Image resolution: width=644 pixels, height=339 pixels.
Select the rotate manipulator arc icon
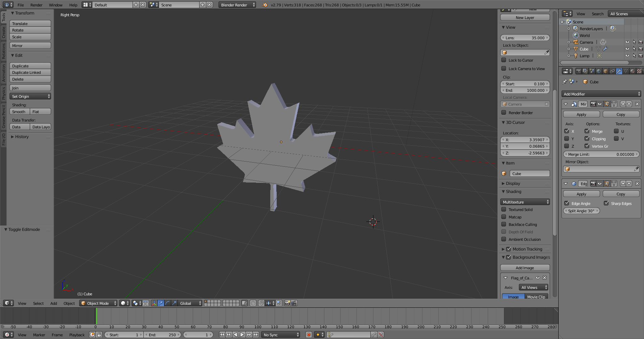167,303
